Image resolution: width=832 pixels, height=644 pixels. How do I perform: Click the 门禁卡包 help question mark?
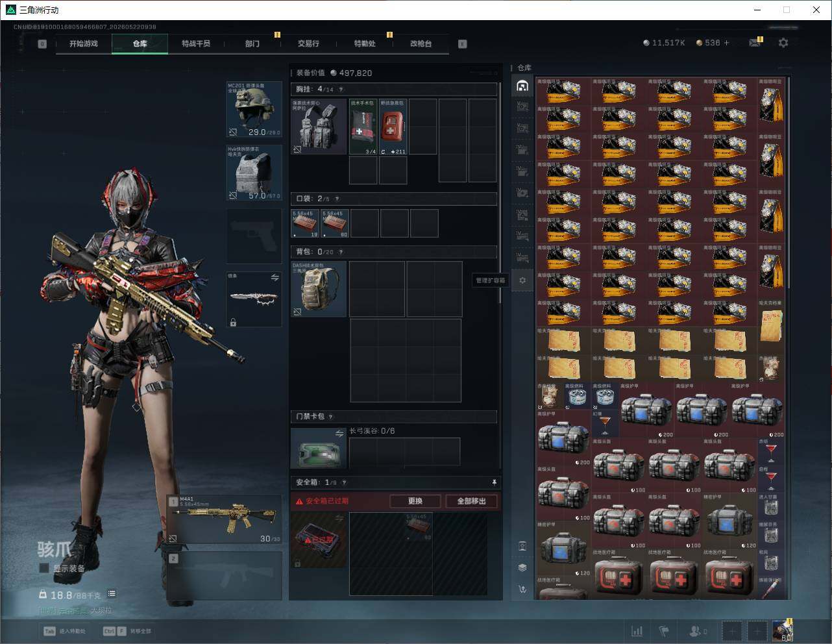coord(331,417)
